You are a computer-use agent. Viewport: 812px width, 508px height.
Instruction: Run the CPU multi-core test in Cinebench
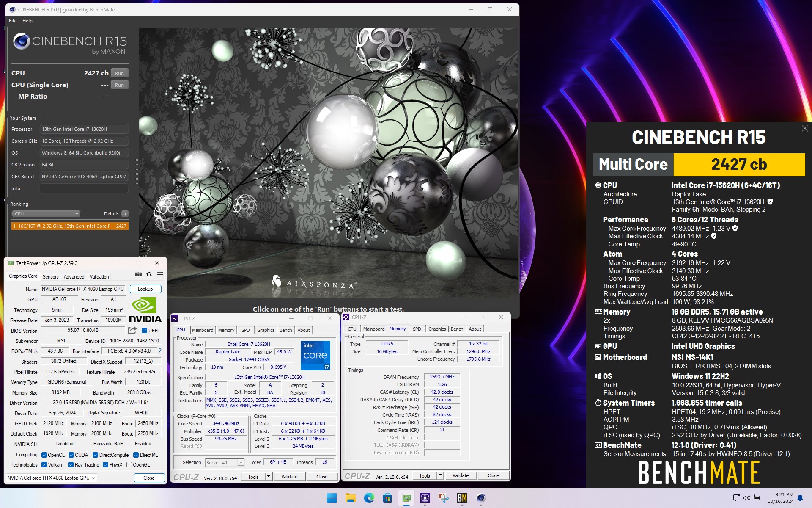click(x=120, y=73)
